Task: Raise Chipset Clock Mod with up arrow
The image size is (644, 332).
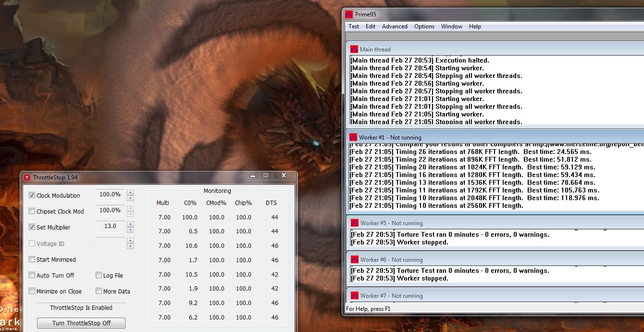Action: tap(130, 208)
